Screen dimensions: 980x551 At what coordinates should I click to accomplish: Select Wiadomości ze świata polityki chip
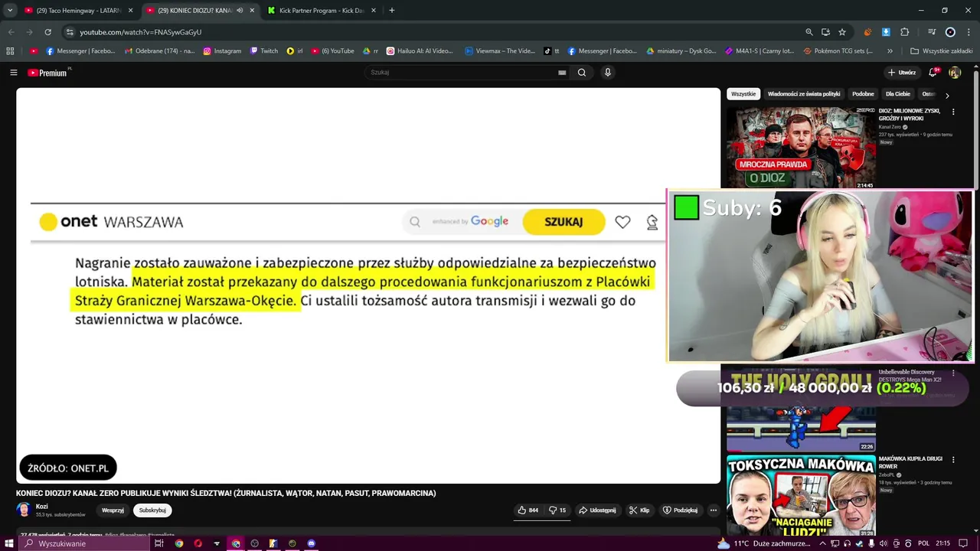point(804,94)
